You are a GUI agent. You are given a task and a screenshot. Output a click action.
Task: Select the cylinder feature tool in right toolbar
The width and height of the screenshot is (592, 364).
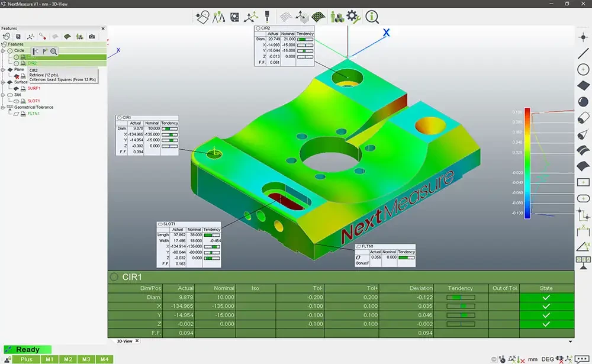click(583, 118)
